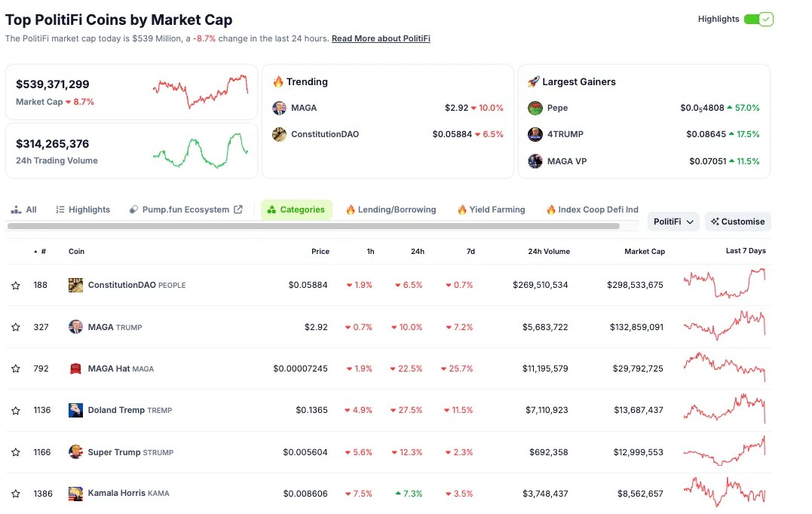Select the Lending/Borrowing category tab
812x514 pixels.
pyautogui.click(x=391, y=210)
